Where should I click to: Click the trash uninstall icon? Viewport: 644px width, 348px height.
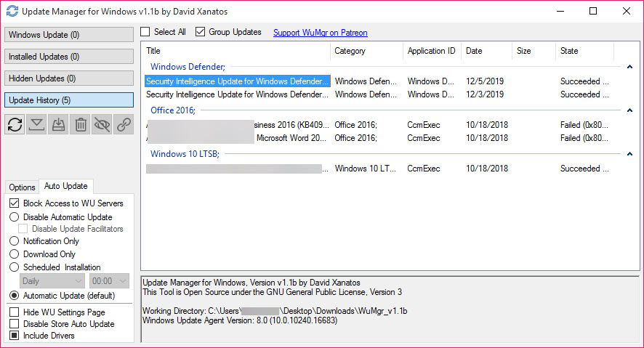pos(80,124)
